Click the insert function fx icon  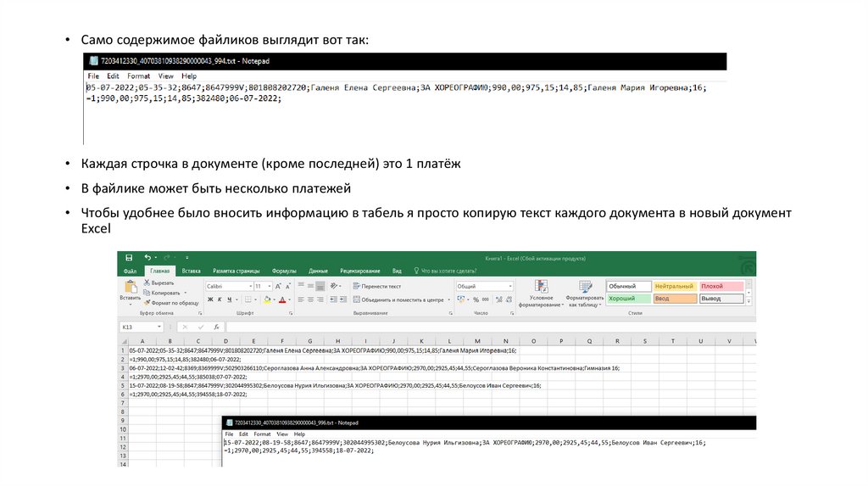click(x=217, y=327)
